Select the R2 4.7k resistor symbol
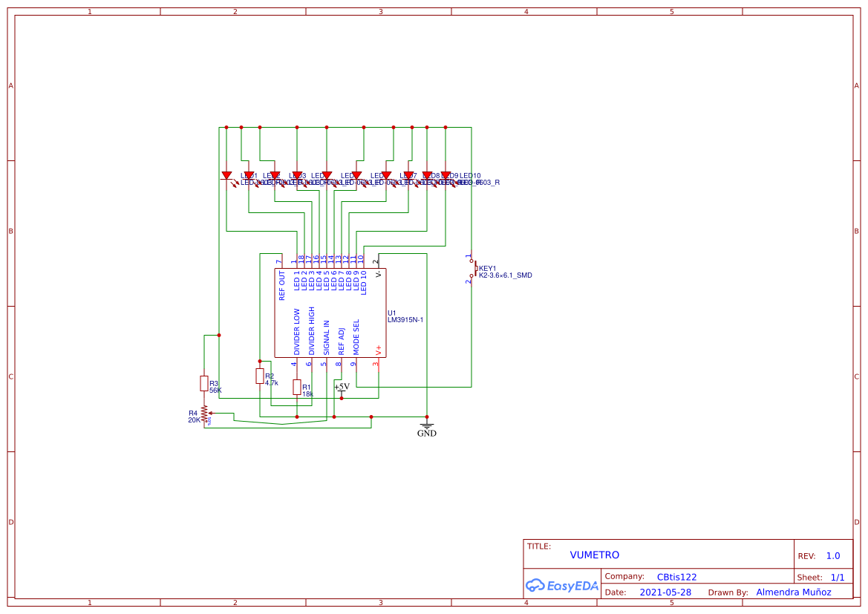The height and width of the screenshot is (614, 868). point(260,376)
